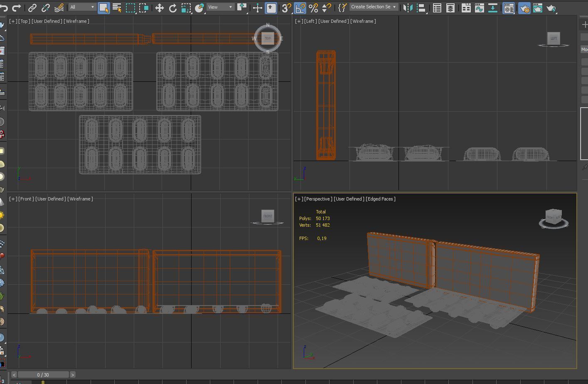Open the [+] menu of the Left viewport
This screenshot has width=588, height=384.
tap(299, 21)
